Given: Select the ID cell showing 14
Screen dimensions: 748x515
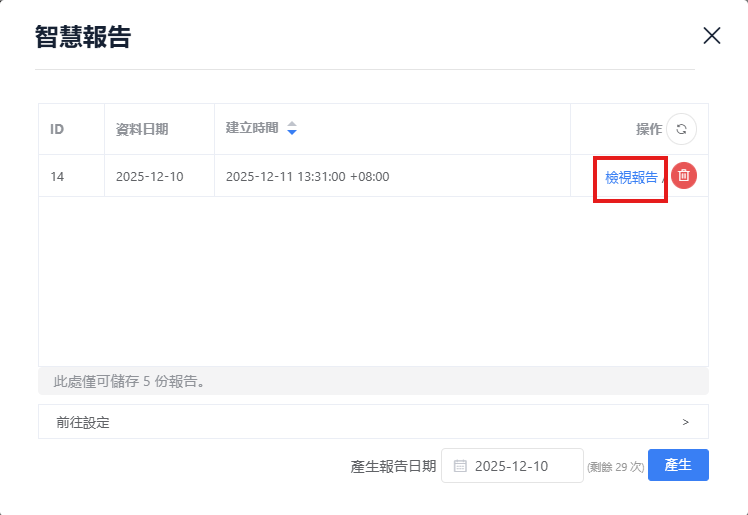Looking at the screenshot, I should [58, 177].
